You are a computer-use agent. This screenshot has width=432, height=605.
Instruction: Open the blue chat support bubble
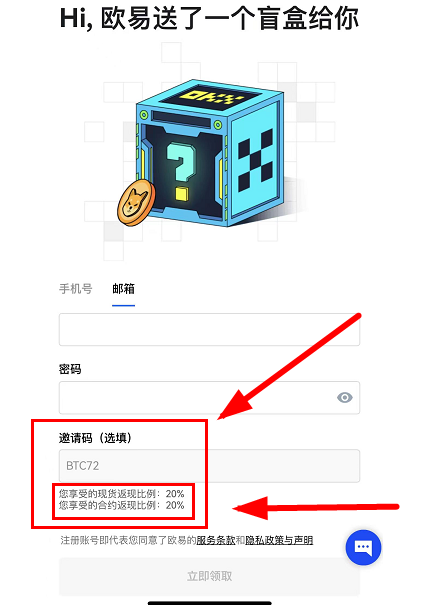click(x=363, y=548)
